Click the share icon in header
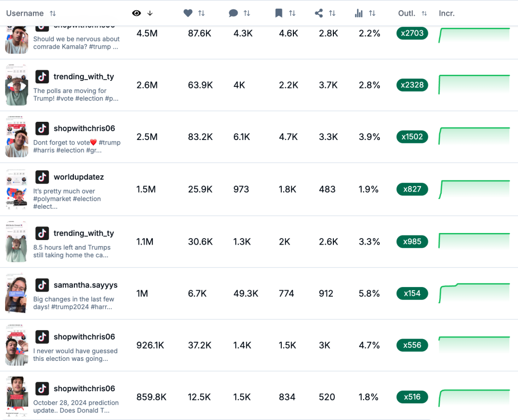Image resolution: width=518 pixels, height=420 pixels. pos(319,13)
